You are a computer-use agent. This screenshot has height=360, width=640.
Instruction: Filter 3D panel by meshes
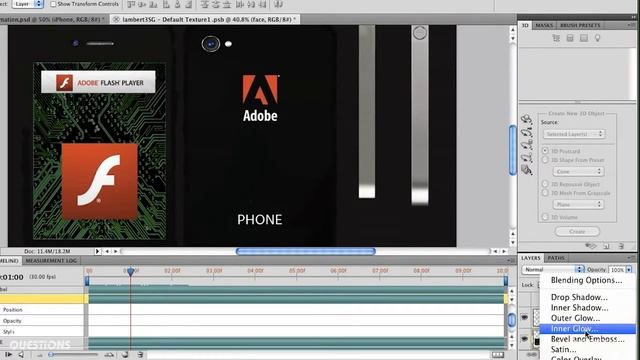tap(570, 38)
